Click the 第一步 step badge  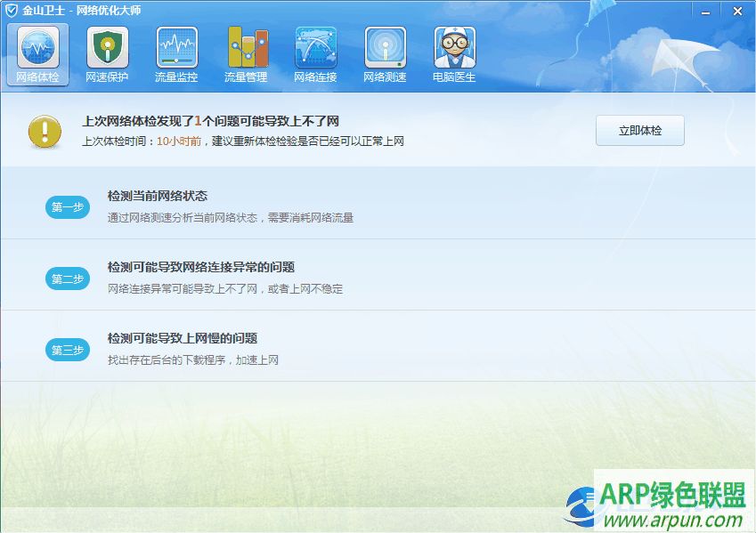point(68,207)
